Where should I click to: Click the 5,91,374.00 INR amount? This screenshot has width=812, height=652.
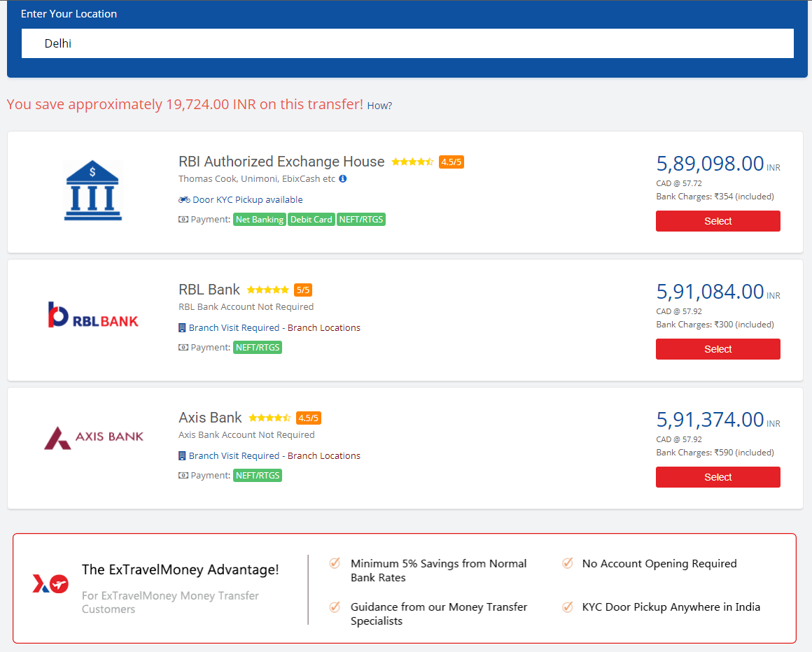(x=717, y=420)
